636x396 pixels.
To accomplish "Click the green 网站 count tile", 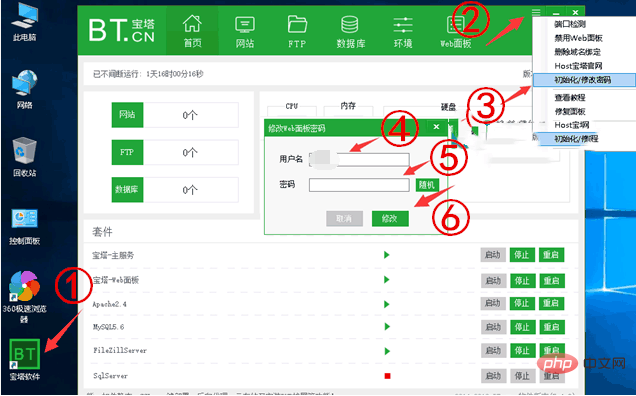I will tap(127, 115).
